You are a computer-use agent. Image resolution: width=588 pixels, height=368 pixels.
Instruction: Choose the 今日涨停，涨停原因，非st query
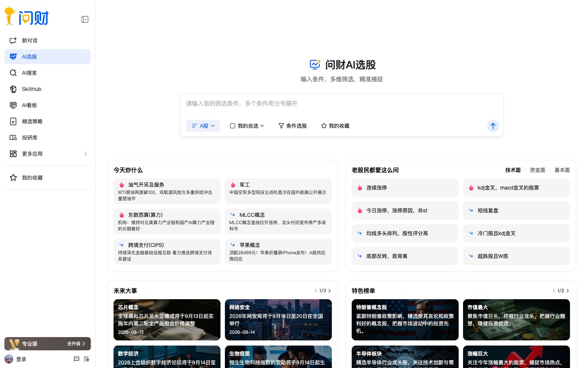[x=405, y=210]
